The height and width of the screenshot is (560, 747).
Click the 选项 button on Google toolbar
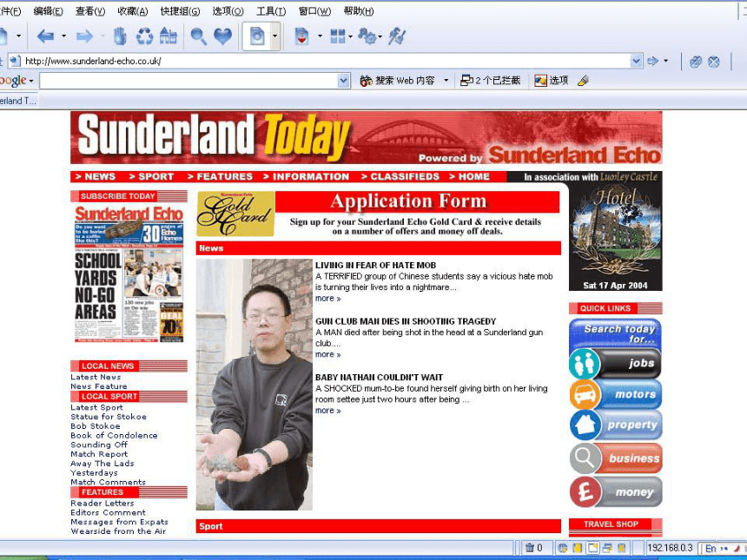pos(552,81)
